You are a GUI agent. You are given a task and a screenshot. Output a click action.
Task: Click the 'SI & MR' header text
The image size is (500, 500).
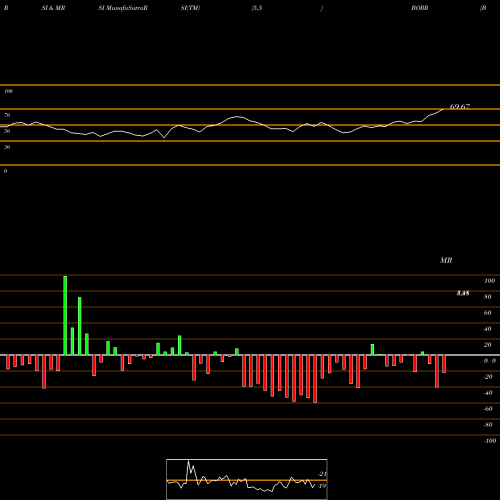(53, 8)
